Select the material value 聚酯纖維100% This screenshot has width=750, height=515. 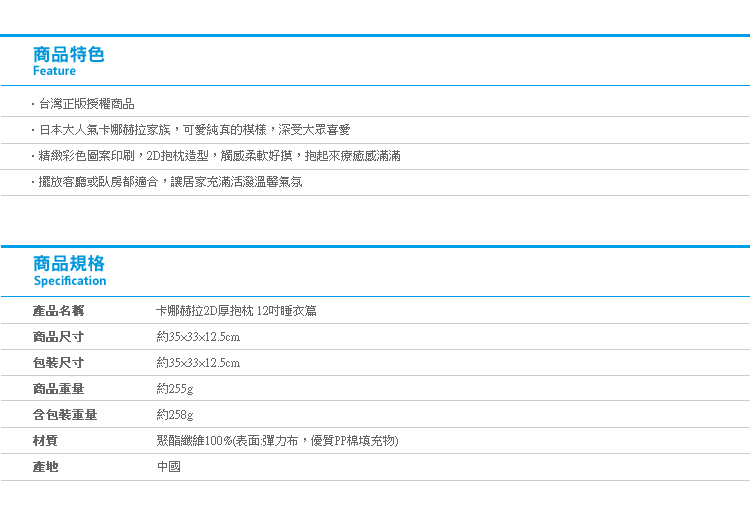[x=277, y=440]
